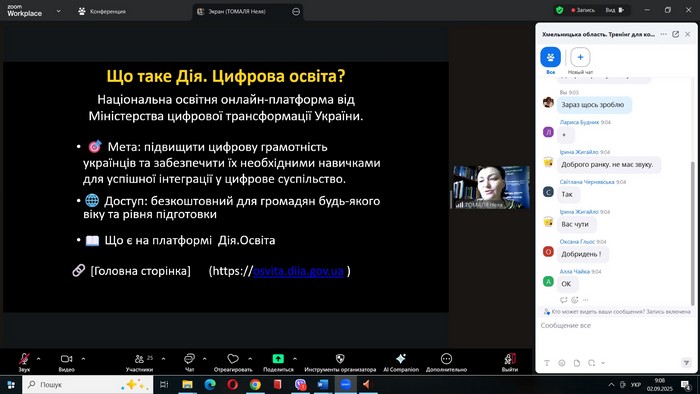Expand the Share options arrow
700x394 pixels.
click(x=295, y=359)
